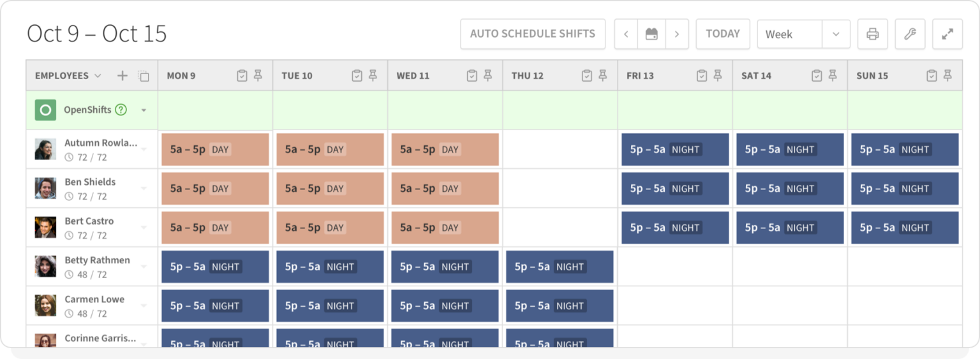
Task: Click the pin icon on MON 9
Action: (258, 76)
